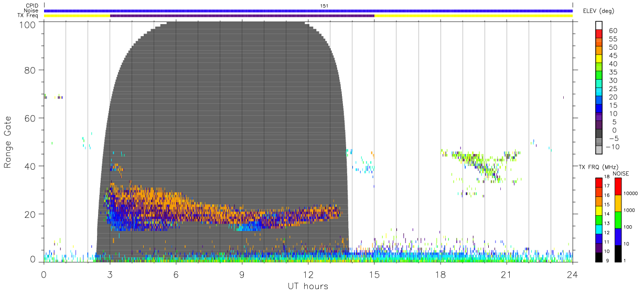Click the x-axis tick label '15'
644x297 pixels.
[374, 274]
